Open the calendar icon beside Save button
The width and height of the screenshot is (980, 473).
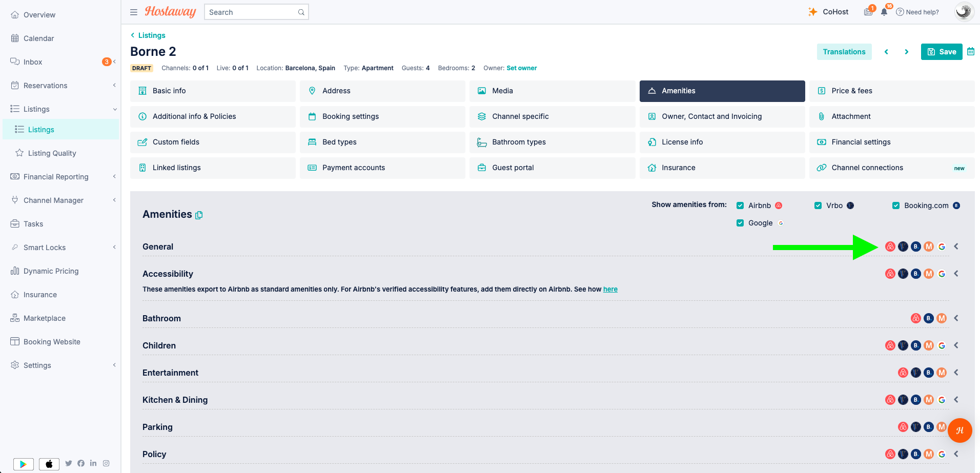[971, 51]
